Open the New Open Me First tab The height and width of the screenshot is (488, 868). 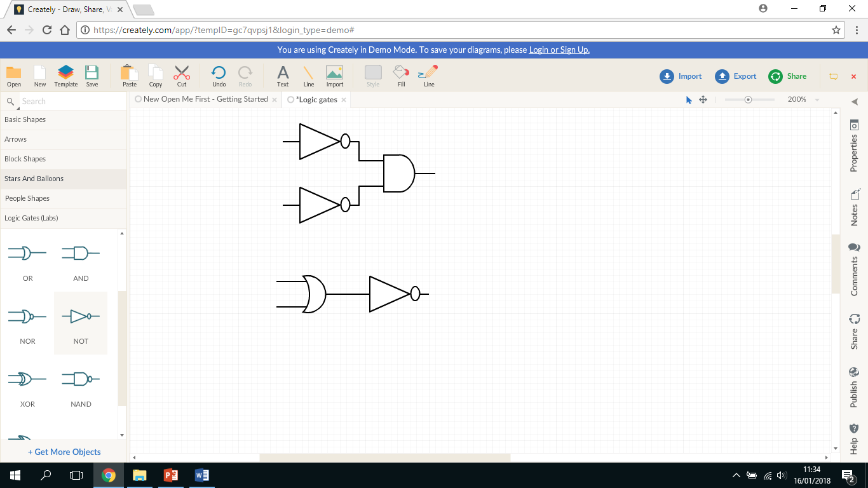205,99
